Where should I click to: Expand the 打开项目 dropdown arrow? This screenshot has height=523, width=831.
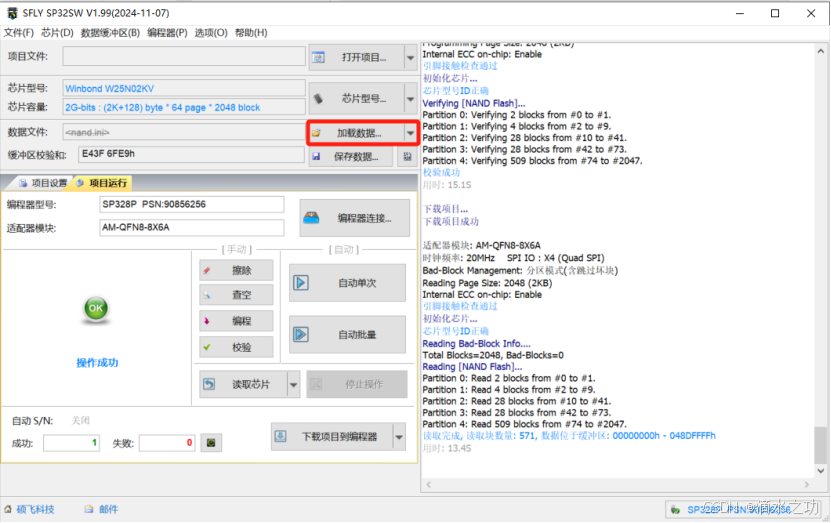pos(411,57)
